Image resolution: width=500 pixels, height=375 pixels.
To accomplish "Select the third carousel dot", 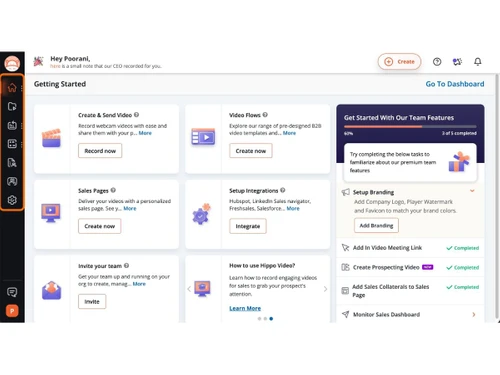I will point(271,319).
